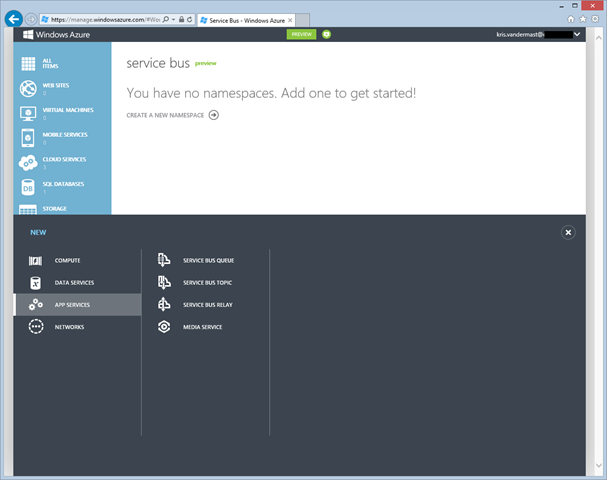This screenshot has width=607, height=480.
Task: Click the Service Bus Queue icon
Action: tap(164, 260)
